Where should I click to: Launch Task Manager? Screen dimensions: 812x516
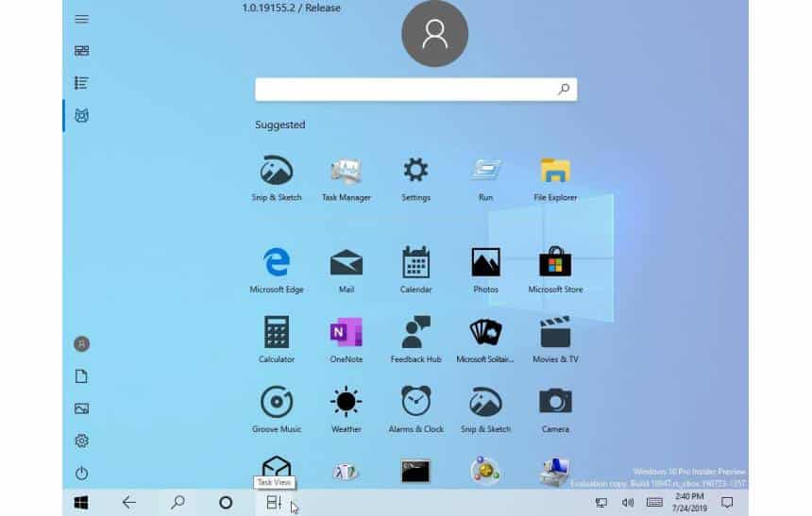pos(346,177)
